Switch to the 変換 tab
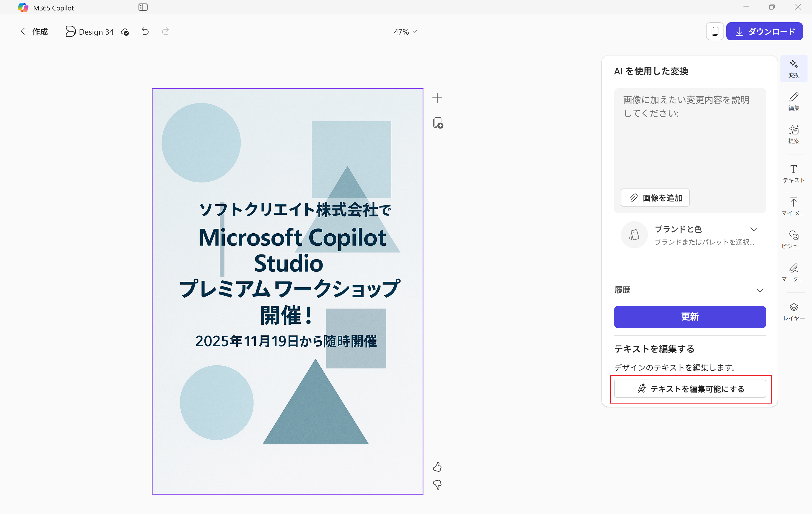The height and width of the screenshot is (514, 812). pyautogui.click(x=794, y=68)
